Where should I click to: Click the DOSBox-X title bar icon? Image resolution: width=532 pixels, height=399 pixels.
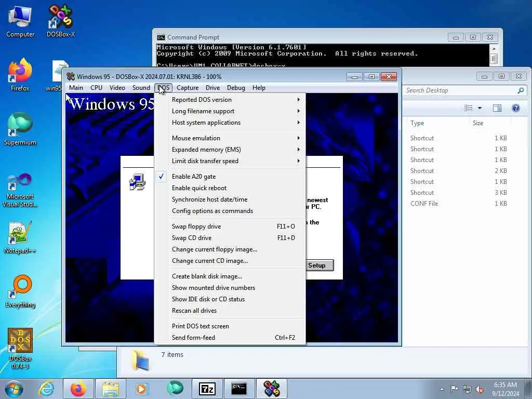(x=71, y=76)
